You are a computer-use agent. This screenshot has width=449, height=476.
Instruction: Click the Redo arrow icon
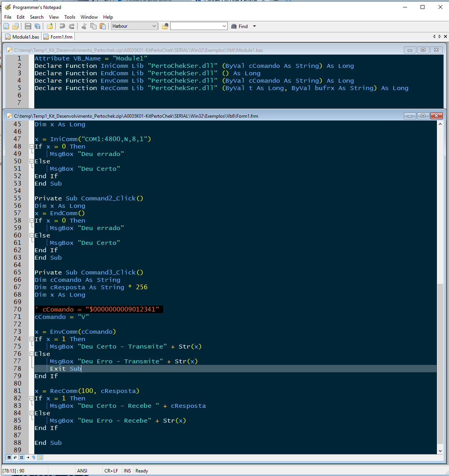click(72, 26)
